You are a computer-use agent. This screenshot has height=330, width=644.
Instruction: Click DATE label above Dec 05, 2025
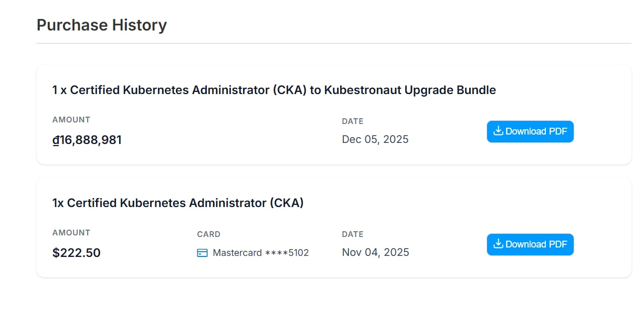(x=353, y=121)
